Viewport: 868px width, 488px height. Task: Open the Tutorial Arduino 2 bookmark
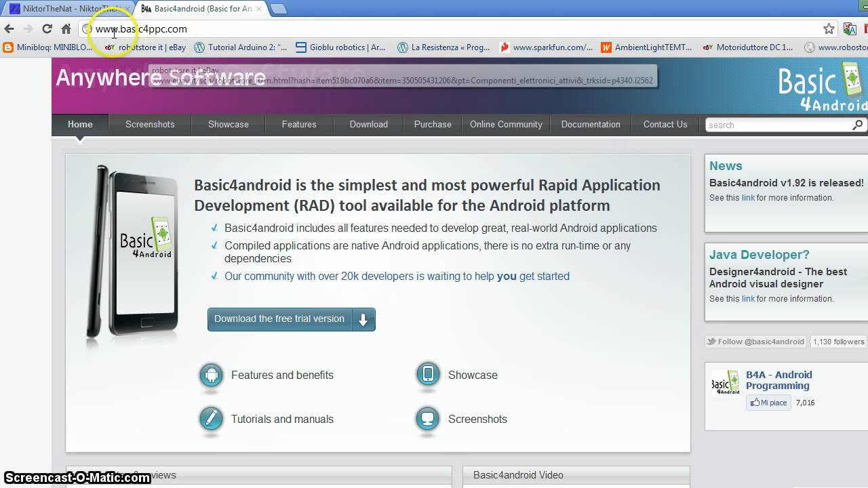click(x=241, y=47)
